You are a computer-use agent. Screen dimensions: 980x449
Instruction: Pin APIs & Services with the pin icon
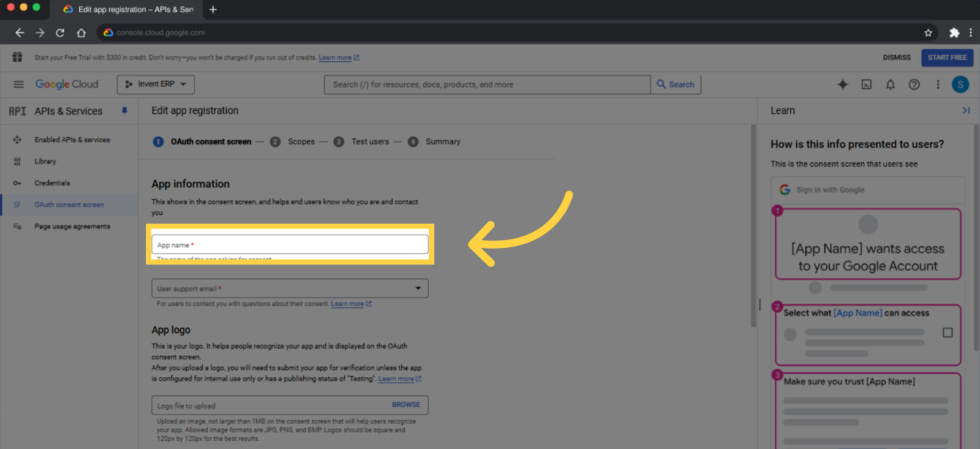click(125, 111)
